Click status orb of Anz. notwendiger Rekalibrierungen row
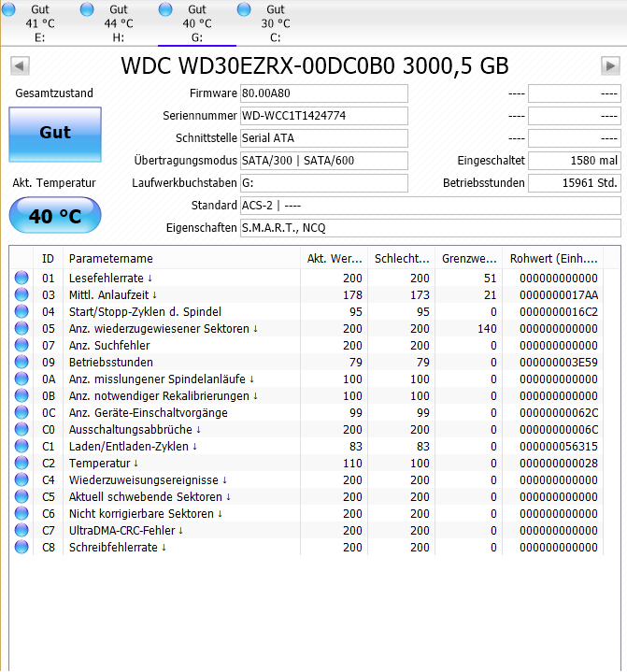 point(21,395)
